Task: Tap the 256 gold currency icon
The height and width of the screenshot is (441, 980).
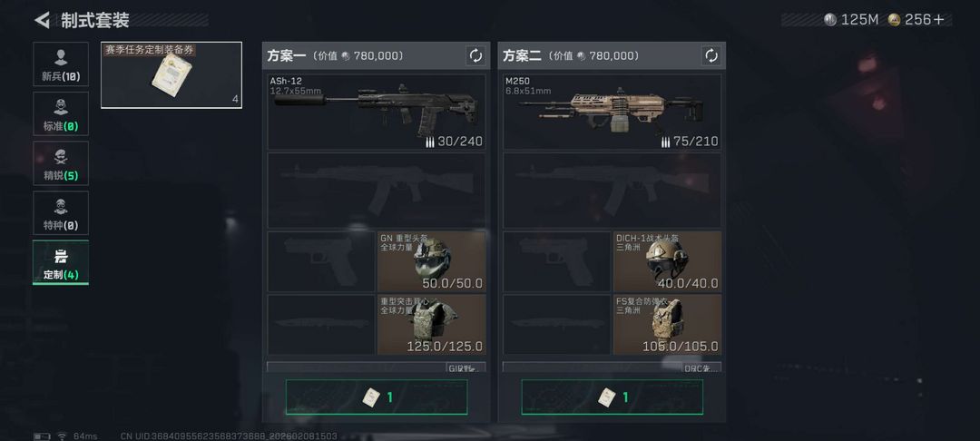Action: pos(895,20)
